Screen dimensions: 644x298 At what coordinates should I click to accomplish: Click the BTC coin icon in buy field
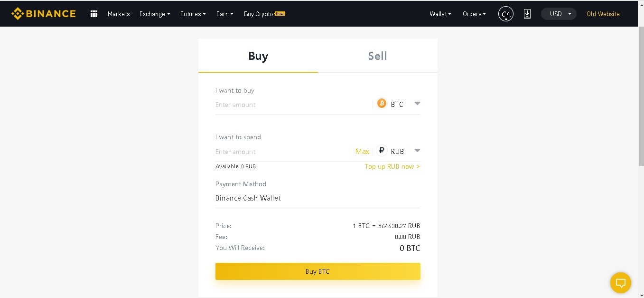point(382,103)
